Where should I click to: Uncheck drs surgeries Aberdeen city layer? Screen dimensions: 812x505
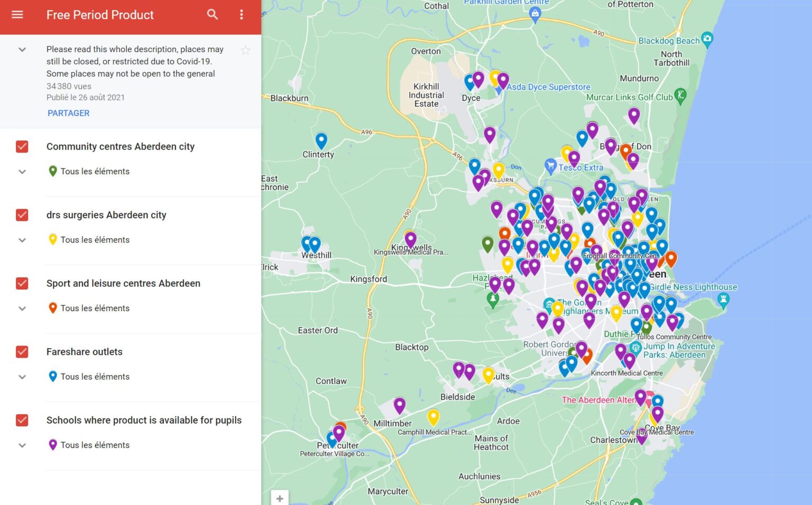click(22, 215)
